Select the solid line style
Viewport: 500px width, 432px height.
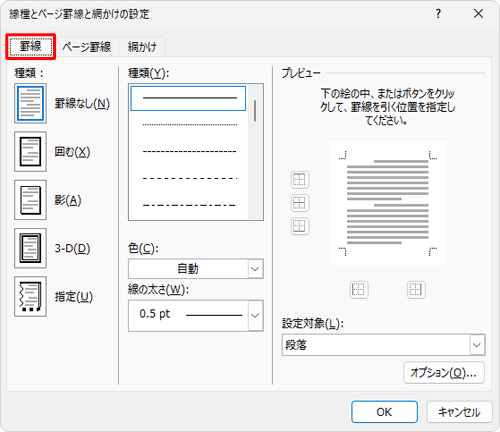tap(188, 98)
